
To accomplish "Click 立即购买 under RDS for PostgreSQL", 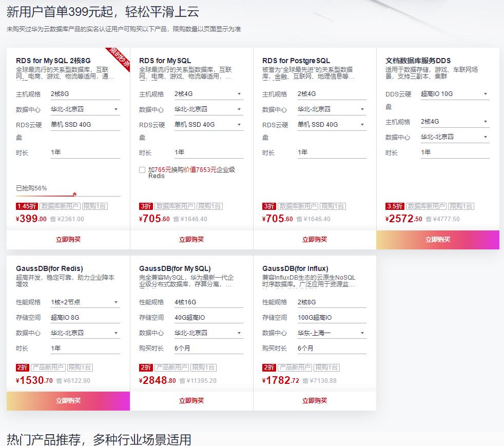I will point(315,239).
